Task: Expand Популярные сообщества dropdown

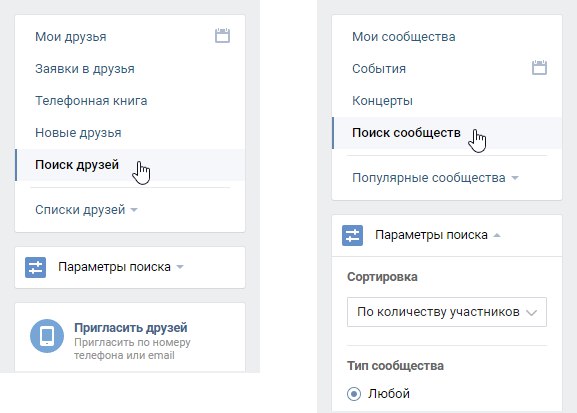Action: tap(435, 178)
